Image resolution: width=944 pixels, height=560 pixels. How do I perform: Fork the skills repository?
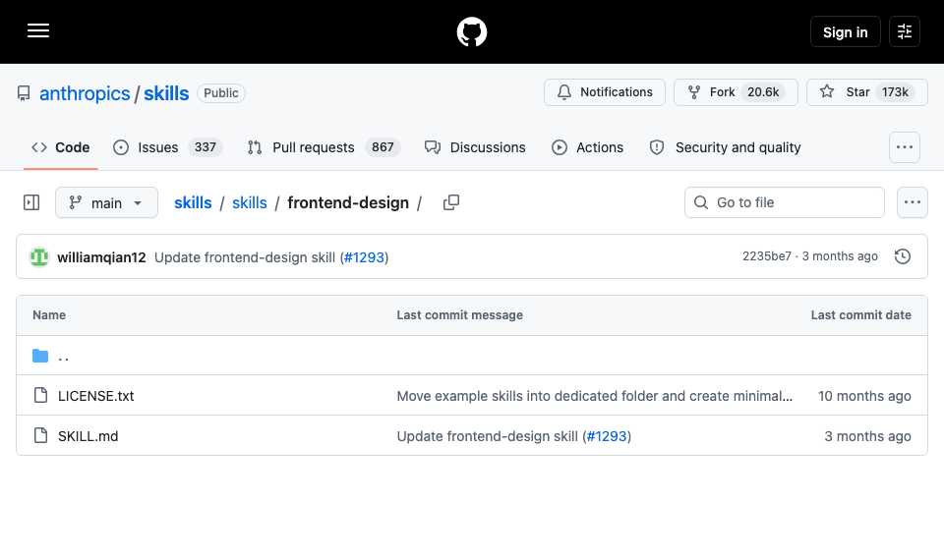[x=736, y=92]
